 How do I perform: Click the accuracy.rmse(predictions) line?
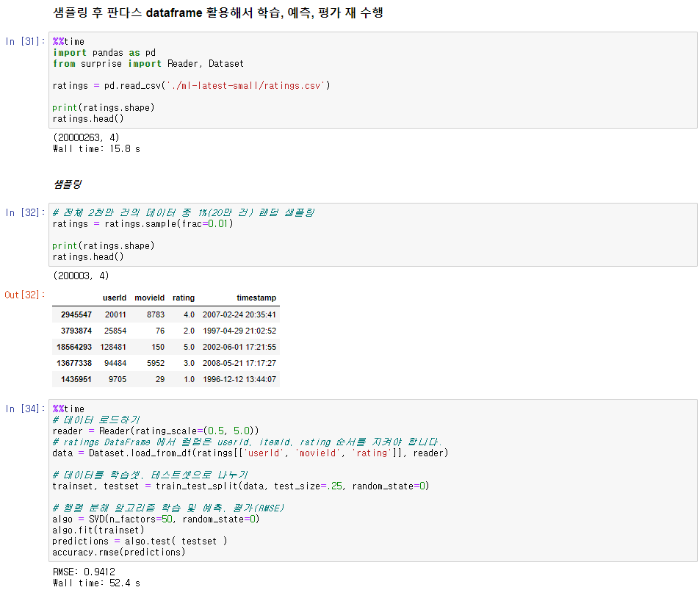pyautogui.click(x=119, y=552)
